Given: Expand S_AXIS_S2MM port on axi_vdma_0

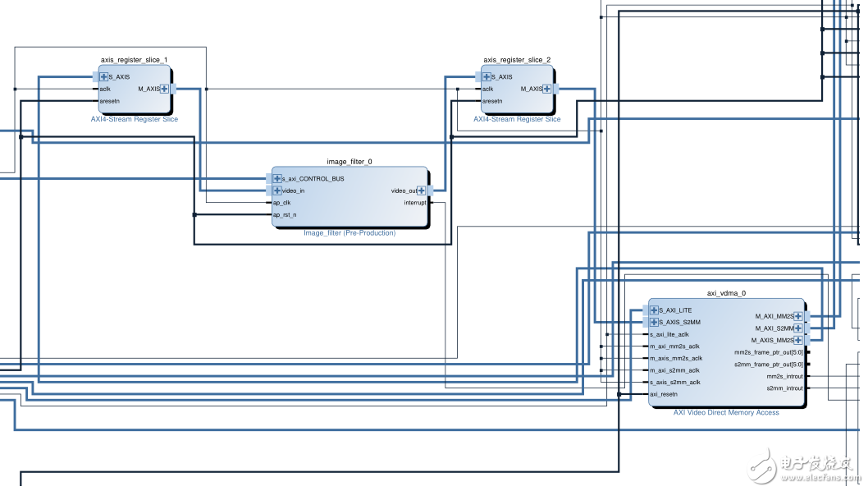Looking at the screenshot, I should coord(654,322).
